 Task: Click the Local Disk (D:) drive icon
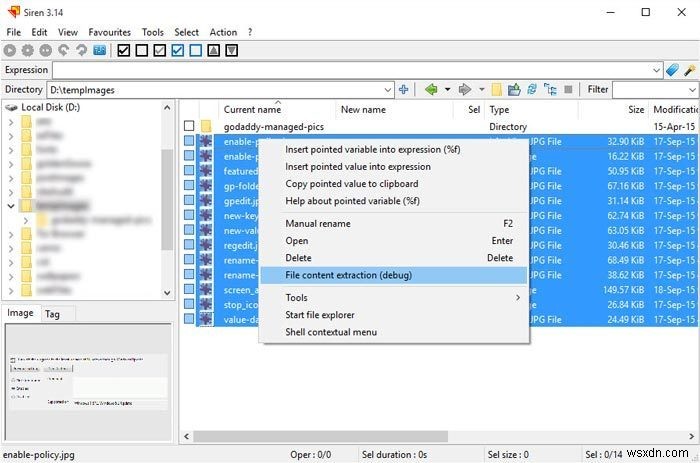pyautogui.click(x=11, y=108)
